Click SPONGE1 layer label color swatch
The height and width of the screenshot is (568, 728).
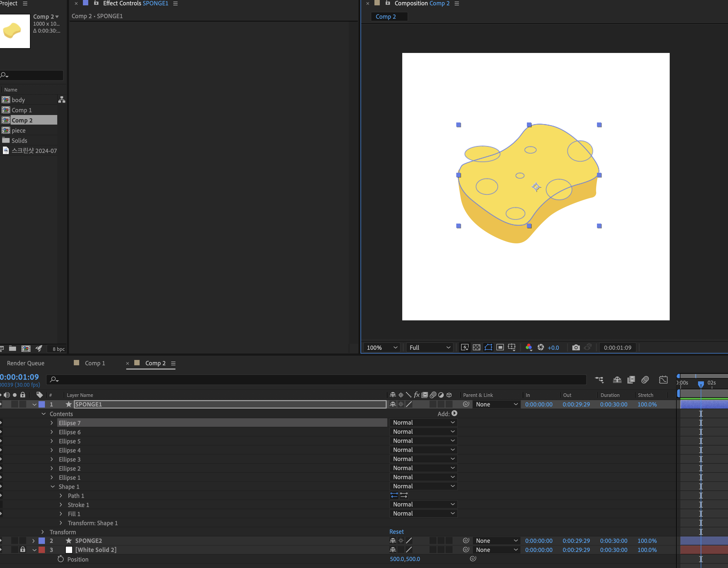pyautogui.click(x=42, y=404)
